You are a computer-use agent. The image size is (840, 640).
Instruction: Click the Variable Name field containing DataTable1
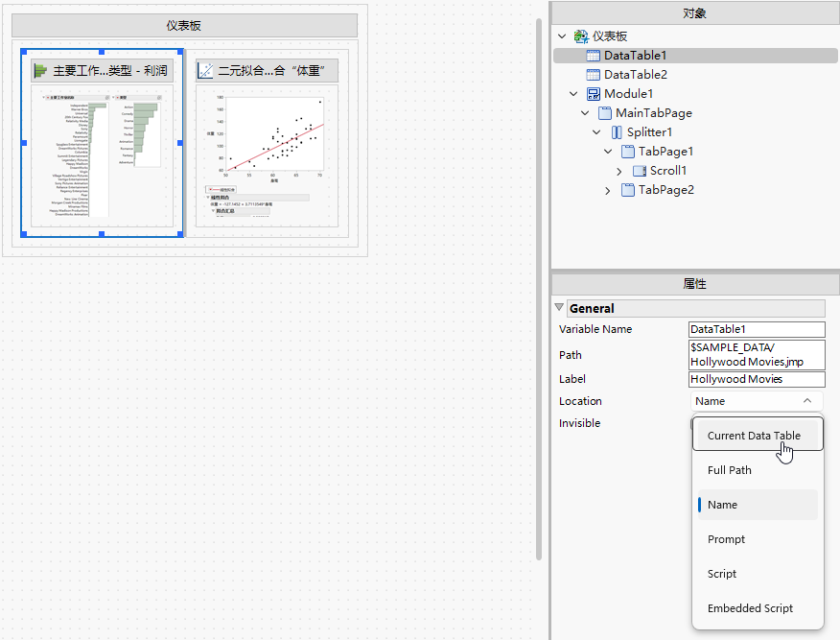coord(757,329)
